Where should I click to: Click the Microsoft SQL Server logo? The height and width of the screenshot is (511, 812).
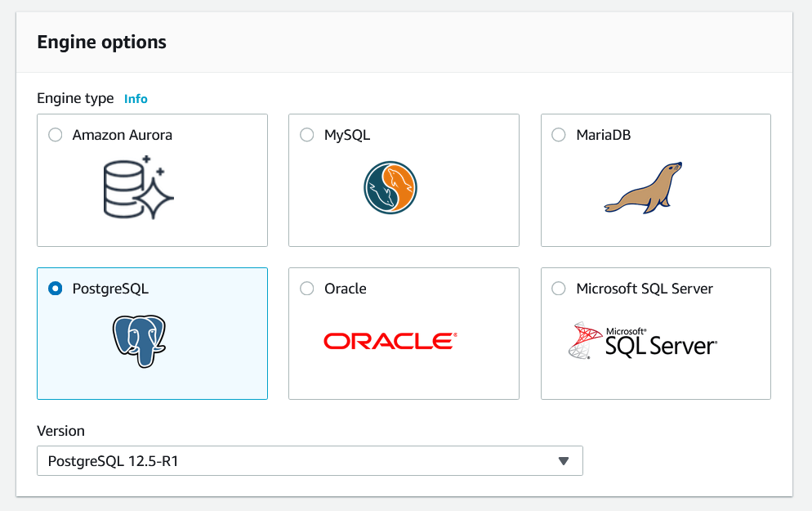point(643,340)
